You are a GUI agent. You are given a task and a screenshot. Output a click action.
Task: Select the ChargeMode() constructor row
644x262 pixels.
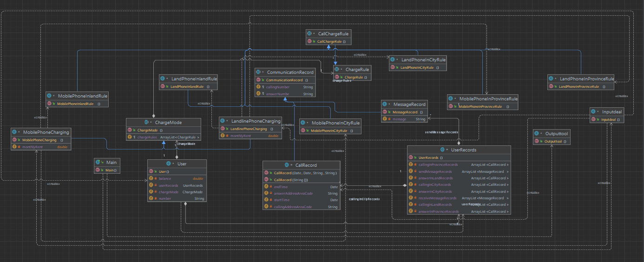[x=164, y=131]
